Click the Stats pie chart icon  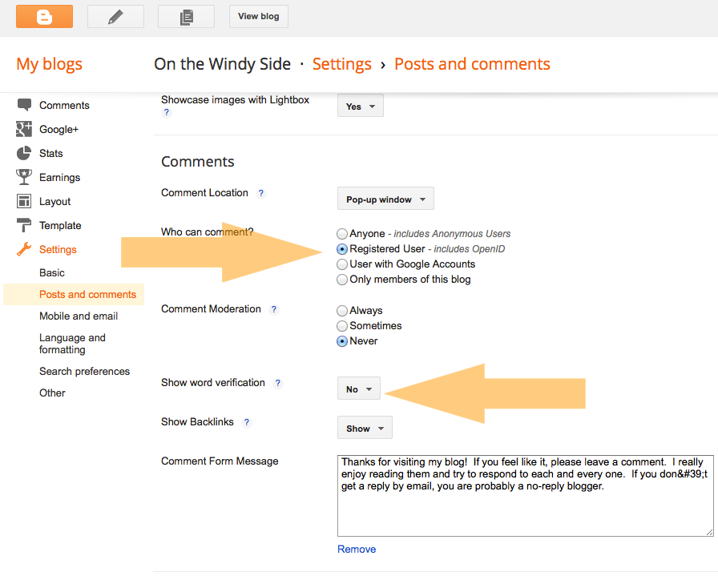point(24,153)
